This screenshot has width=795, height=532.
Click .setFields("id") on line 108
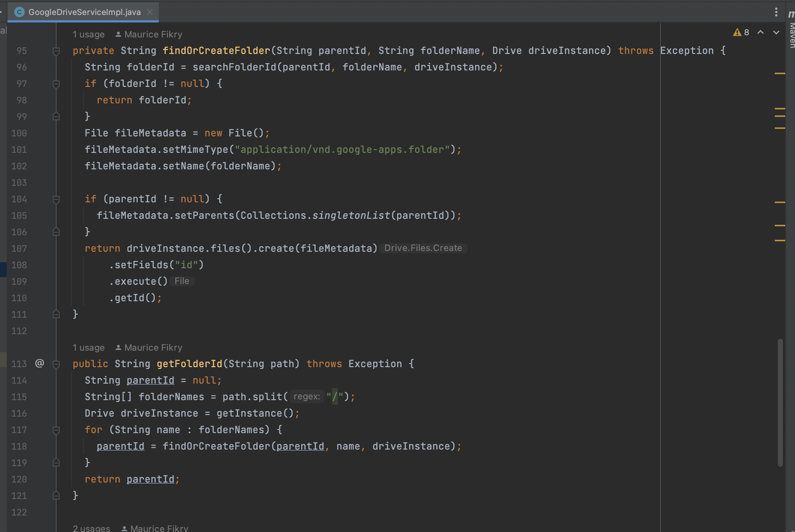pos(156,265)
